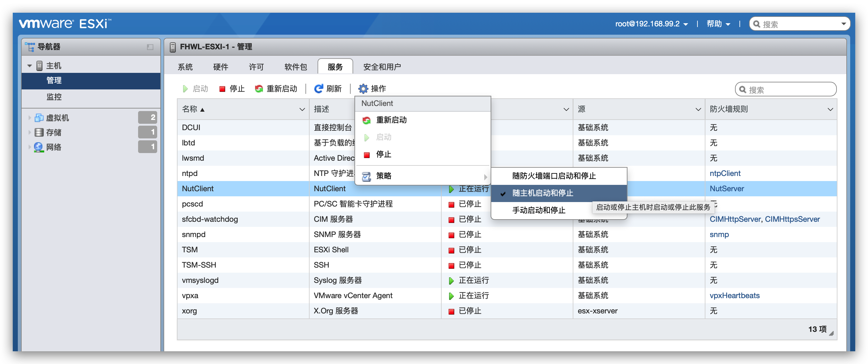Click the Networking globe icon
This screenshot has width=868, height=364.
(x=39, y=147)
